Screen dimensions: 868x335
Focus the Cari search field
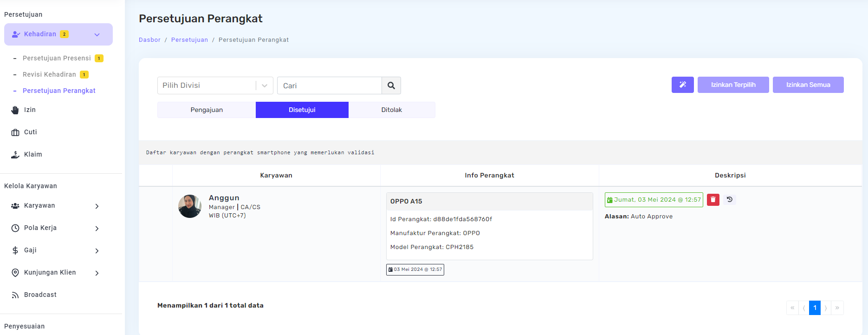pos(330,85)
